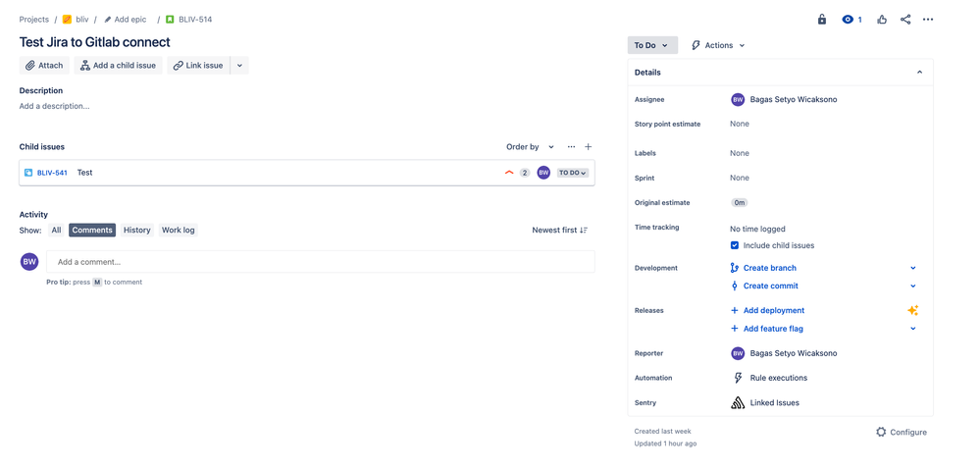The height and width of the screenshot is (469, 980).
Task: Click the Link issue button
Action: (198, 65)
